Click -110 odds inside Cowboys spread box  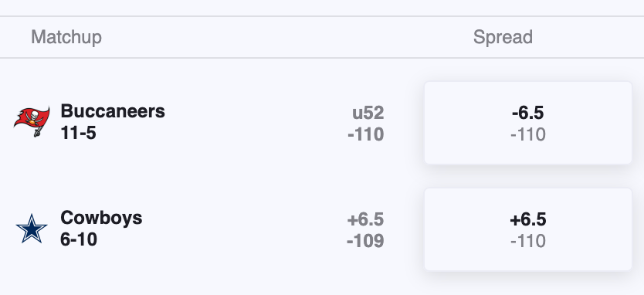coord(527,241)
